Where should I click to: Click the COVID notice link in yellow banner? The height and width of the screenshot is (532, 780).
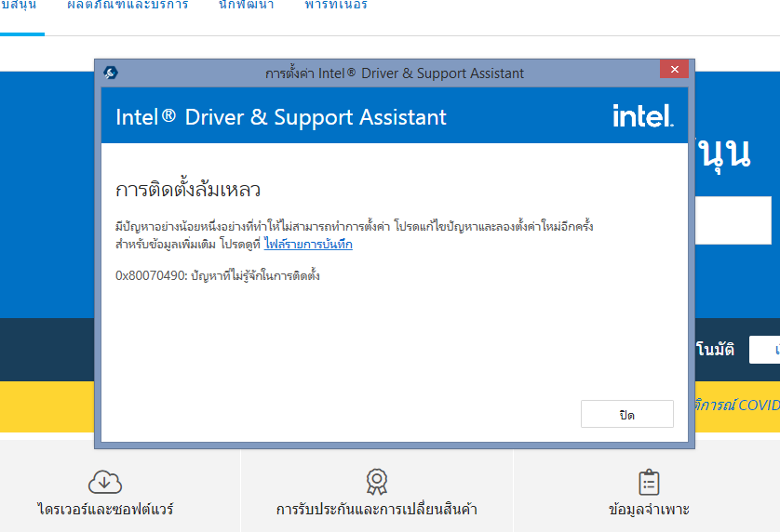(x=737, y=406)
